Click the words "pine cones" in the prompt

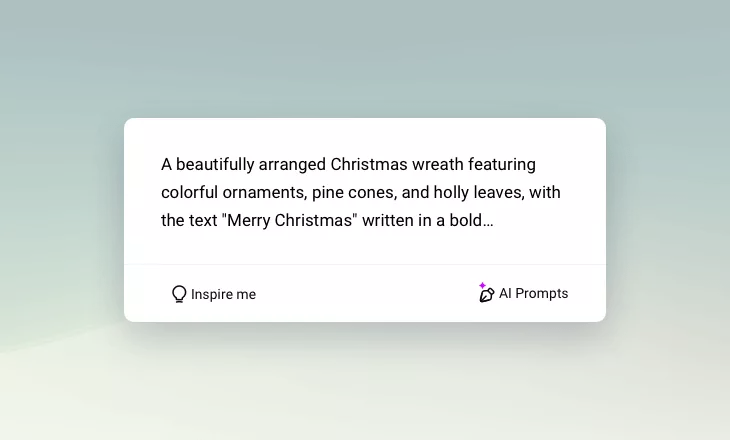(354, 193)
